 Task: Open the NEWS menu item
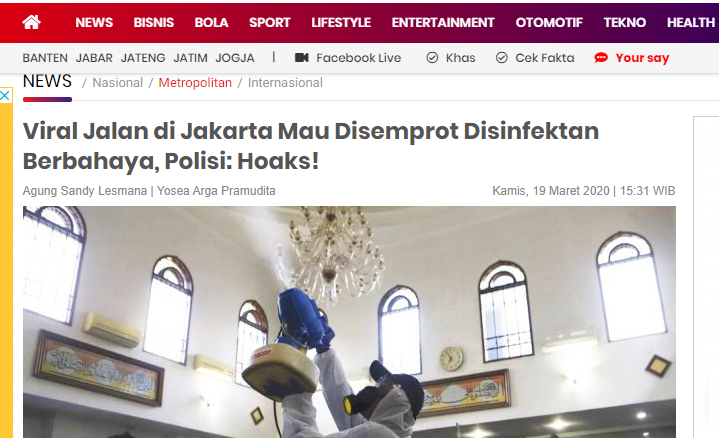[94, 22]
